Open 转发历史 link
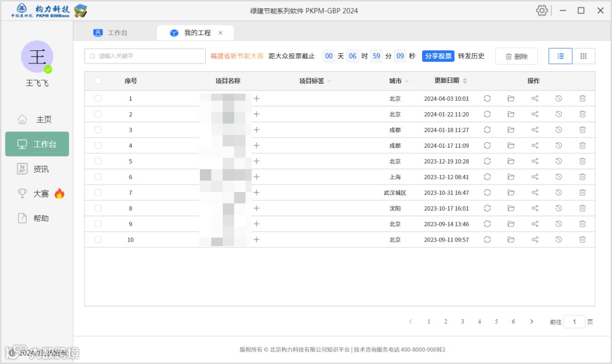Image resolution: width=612 pixels, height=364 pixels. pyautogui.click(x=471, y=56)
